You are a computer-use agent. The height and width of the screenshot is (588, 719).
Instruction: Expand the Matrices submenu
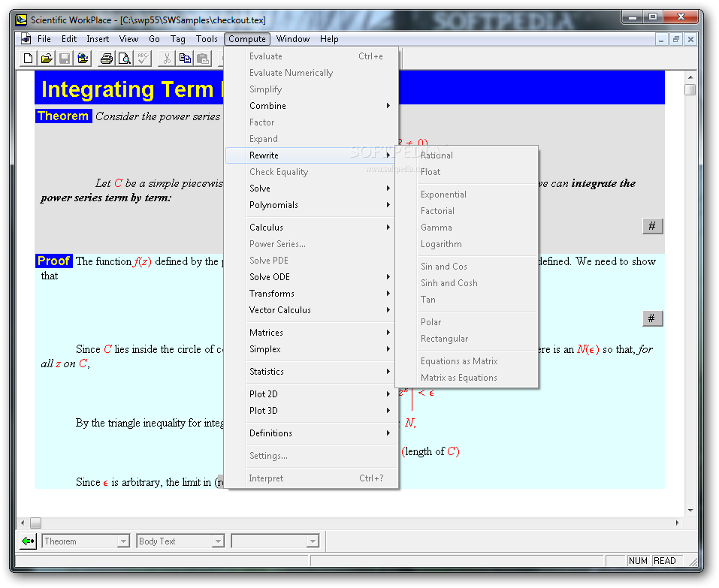coord(311,332)
